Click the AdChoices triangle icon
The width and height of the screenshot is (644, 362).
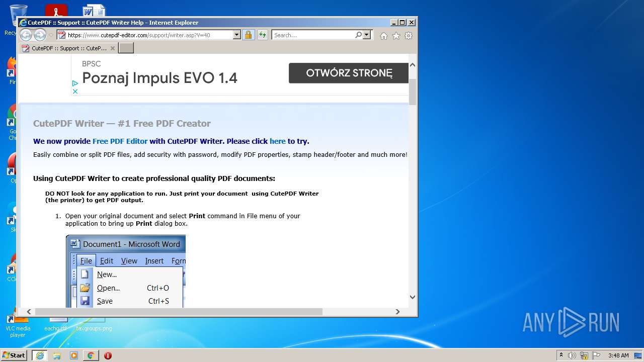[x=75, y=83]
